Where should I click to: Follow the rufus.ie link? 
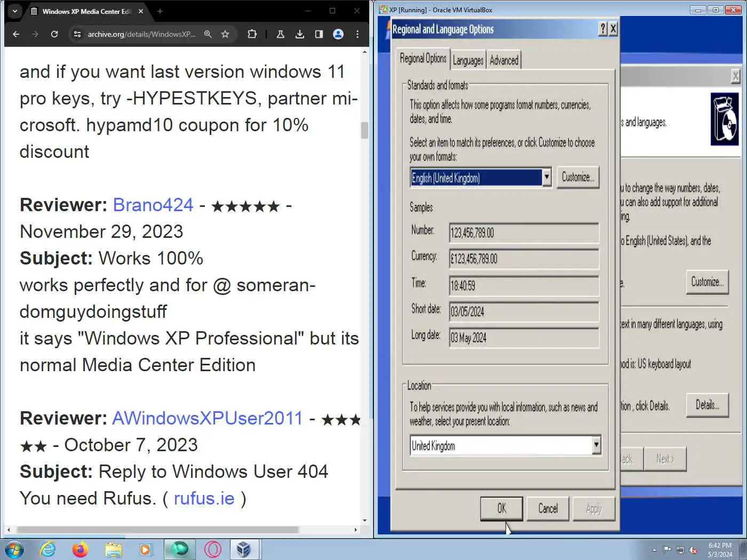coord(204,498)
